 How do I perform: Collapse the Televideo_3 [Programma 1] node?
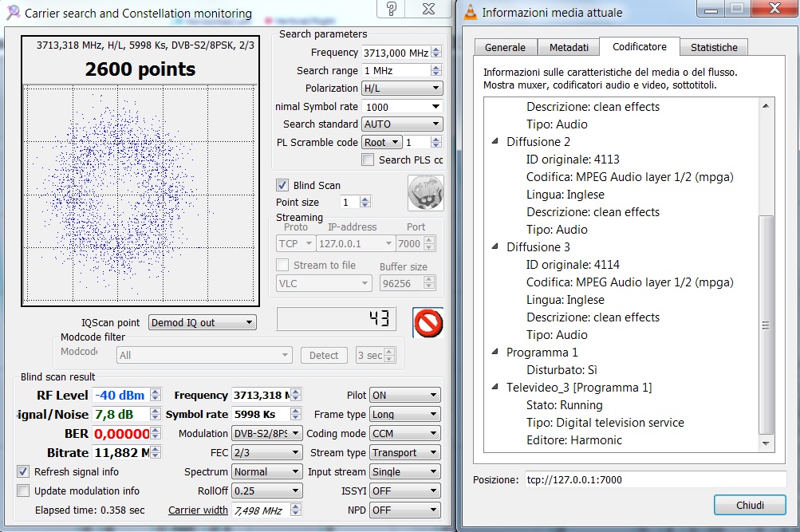[x=495, y=387]
